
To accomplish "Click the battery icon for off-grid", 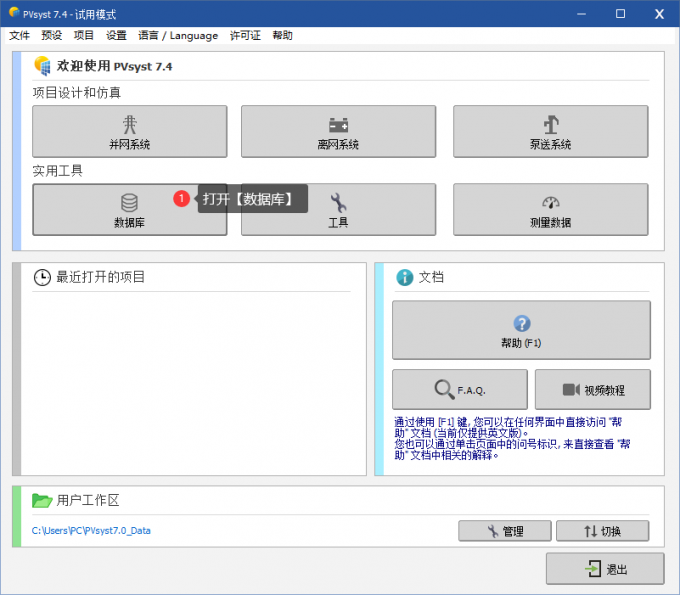I will [x=338, y=125].
